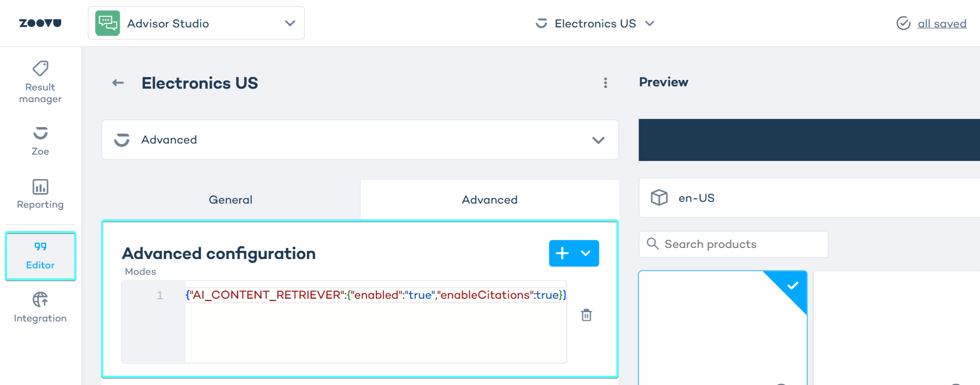
Task: Click the plus button to add configuration
Action: [562, 253]
